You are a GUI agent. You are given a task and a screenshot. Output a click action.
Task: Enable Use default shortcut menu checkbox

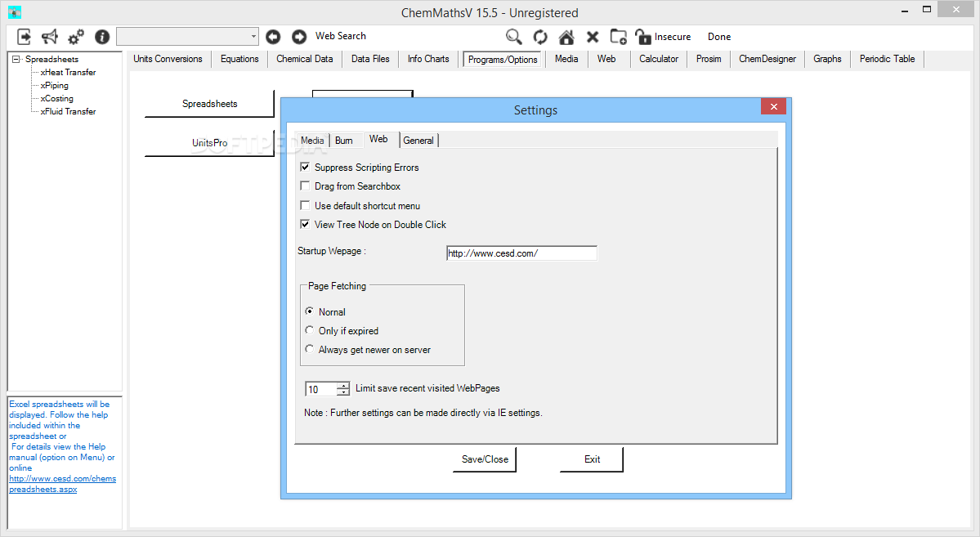click(x=305, y=205)
